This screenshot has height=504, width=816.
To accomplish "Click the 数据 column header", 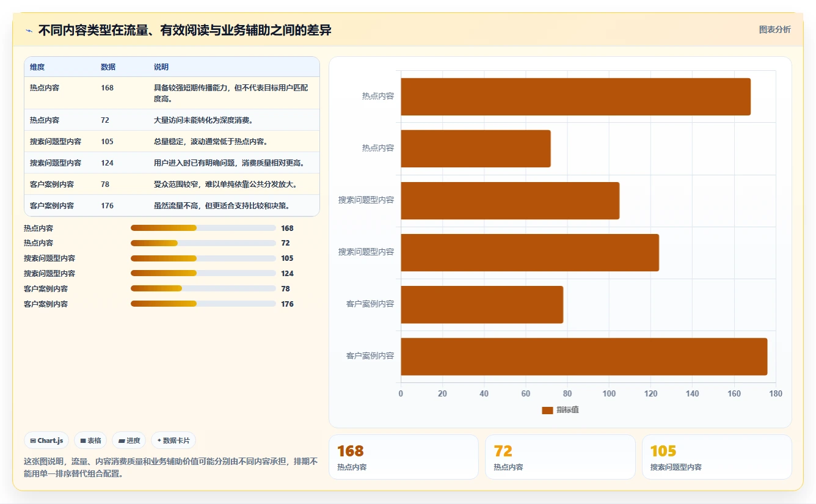I will pyautogui.click(x=108, y=67).
